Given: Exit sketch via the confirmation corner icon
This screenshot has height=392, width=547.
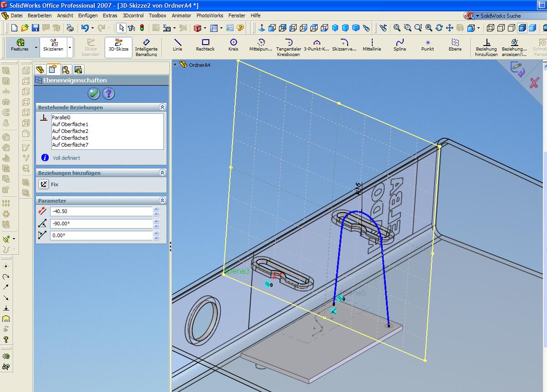Looking at the screenshot, I should 518,70.
